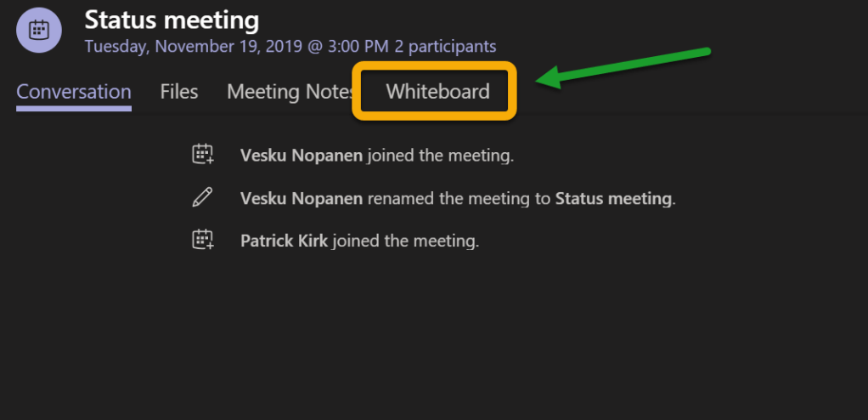Screen dimensions: 868x420
Task: Click bold Status meeting text in rename message
Action: [613, 199]
